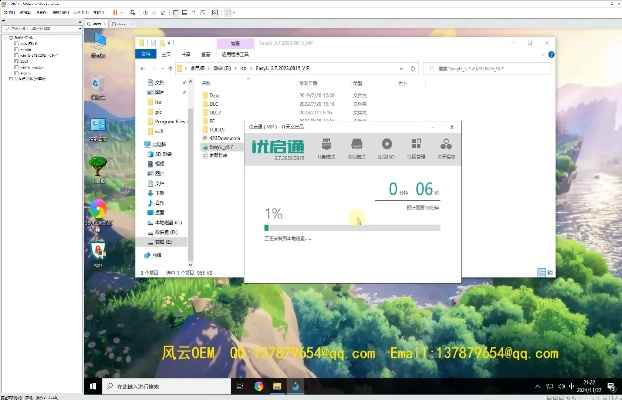Go back using Explorer back arrow

[x=143, y=69]
